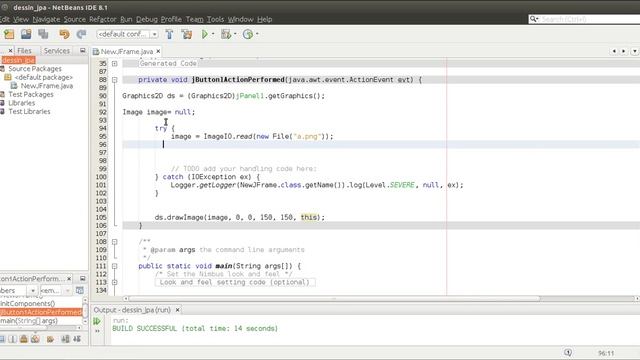
Task: Click editor horizontal scrollbar
Action: [x=335, y=298]
